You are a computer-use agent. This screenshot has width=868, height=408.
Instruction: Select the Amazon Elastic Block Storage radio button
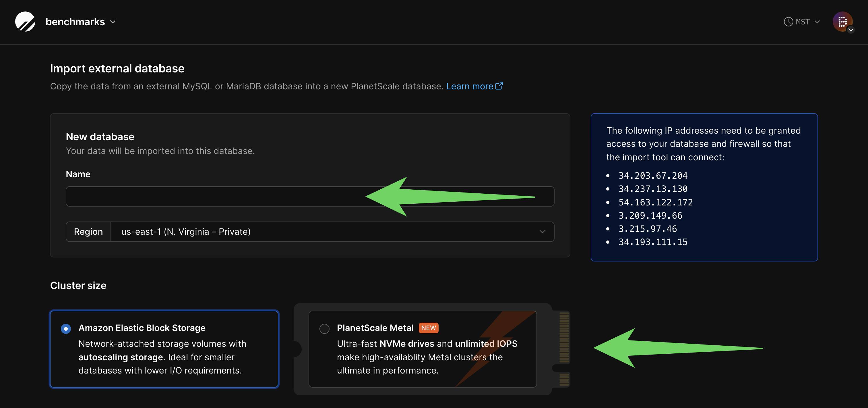pyautogui.click(x=66, y=328)
